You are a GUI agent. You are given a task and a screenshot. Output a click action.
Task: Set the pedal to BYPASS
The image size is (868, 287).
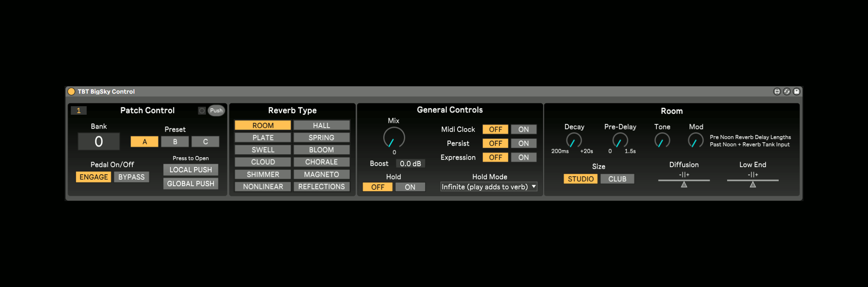coord(132,177)
